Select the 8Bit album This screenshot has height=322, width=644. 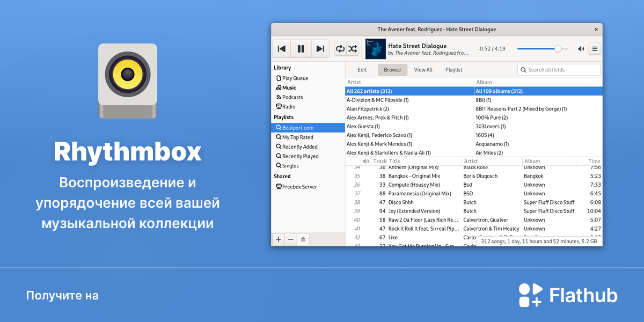tap(538, 100)
